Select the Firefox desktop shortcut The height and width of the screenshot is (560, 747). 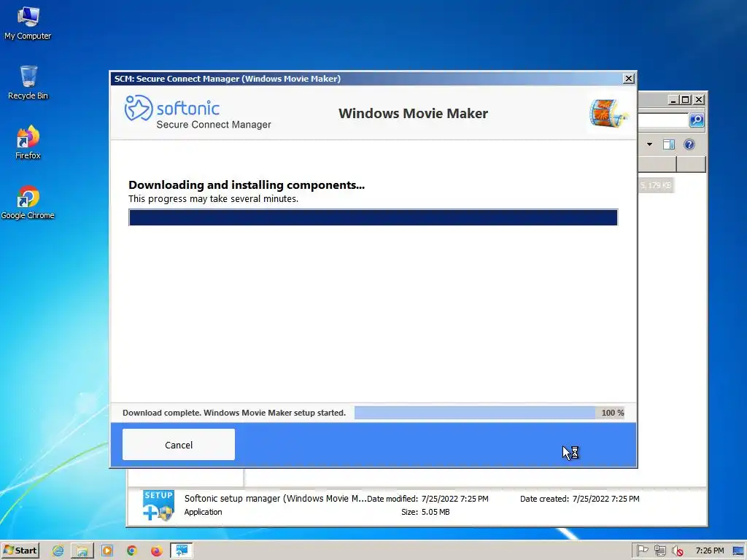tap(28, 142)
